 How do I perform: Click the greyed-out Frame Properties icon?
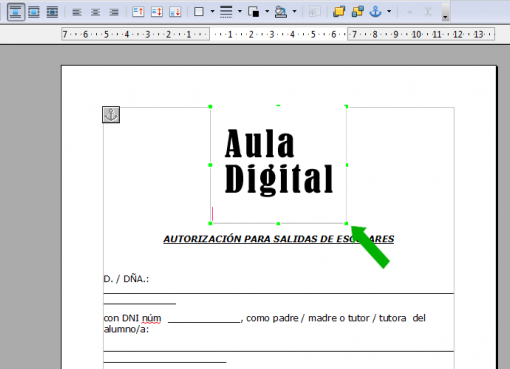314,12
